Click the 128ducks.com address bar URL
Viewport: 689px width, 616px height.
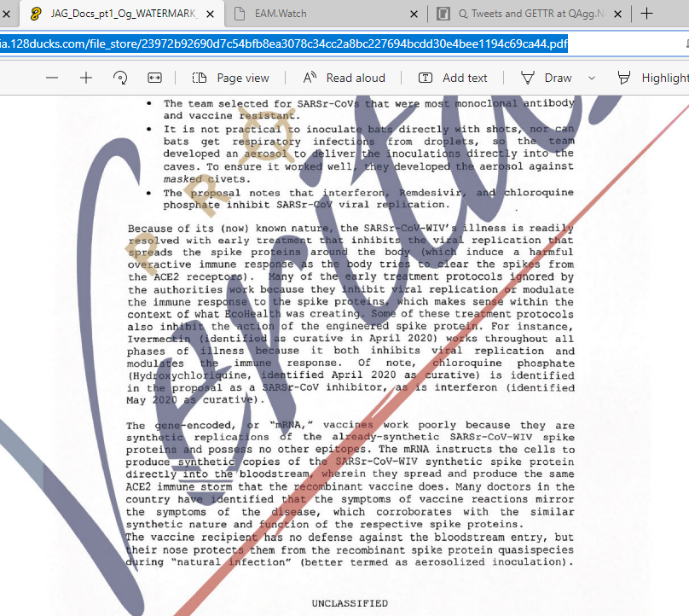point(283,44)
